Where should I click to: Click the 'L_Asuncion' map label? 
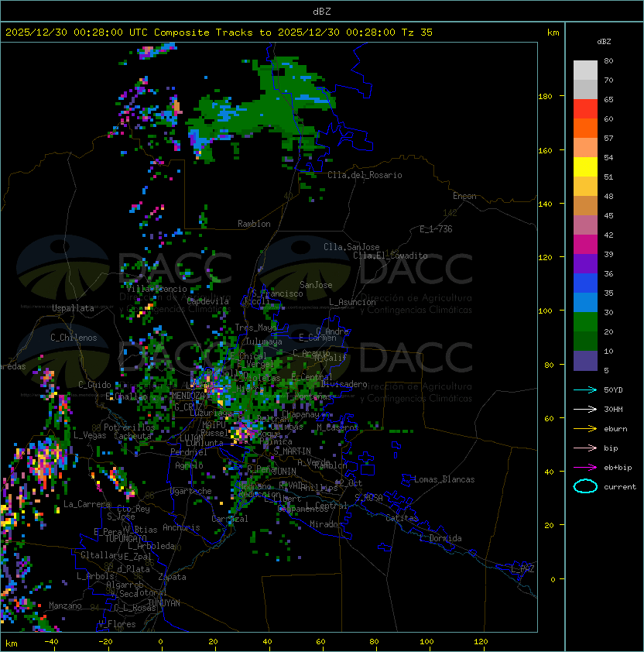tap(352, 302)
